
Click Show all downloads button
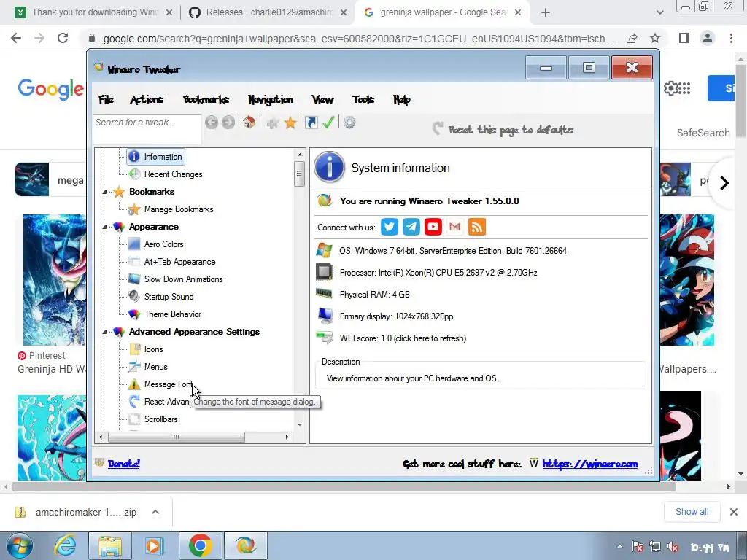pos(692,512)
